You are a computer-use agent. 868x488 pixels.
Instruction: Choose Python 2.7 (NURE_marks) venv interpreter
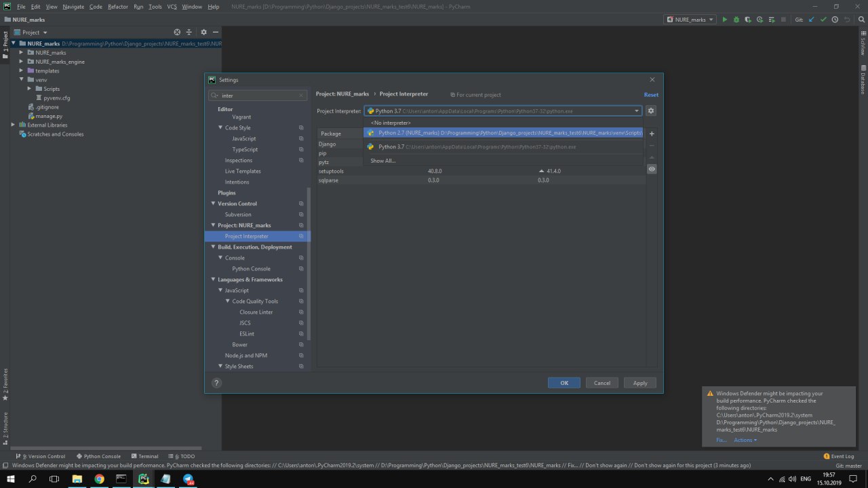(x=503, y=133)
